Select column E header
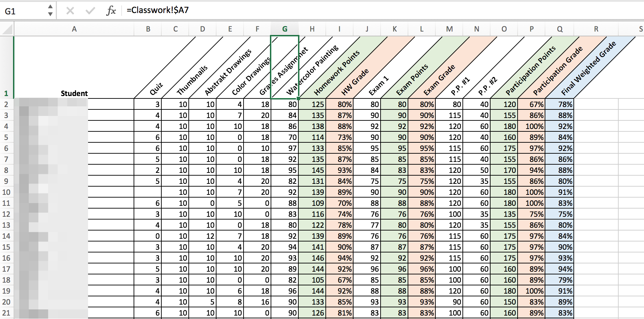Image resolution: width=644 pixels, height=319 pixels. pyautogui.click(x=230, y=29)
